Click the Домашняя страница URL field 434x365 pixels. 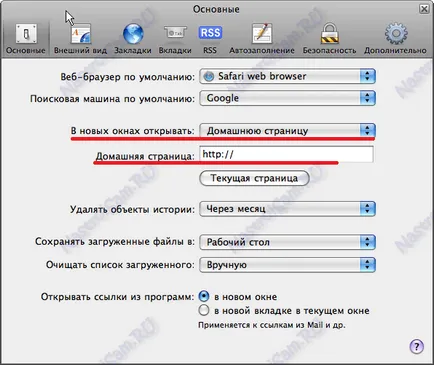point(286,154)
